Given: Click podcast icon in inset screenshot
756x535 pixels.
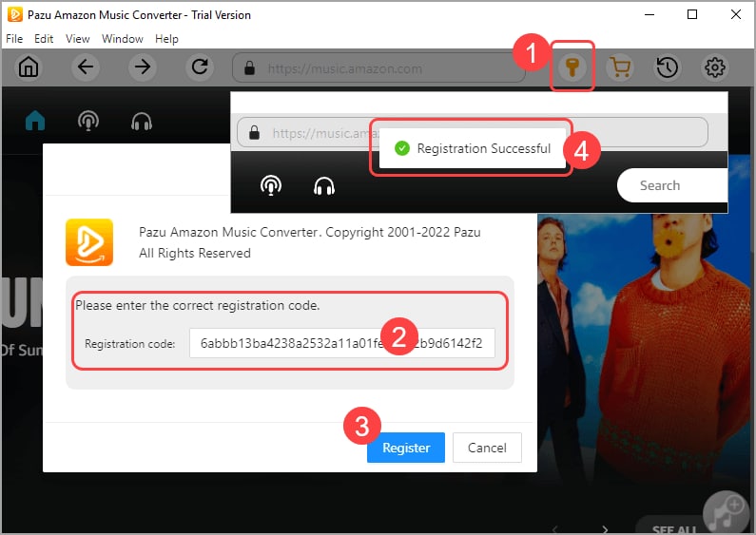Looking at the screenshot, I should click(271, 185).
